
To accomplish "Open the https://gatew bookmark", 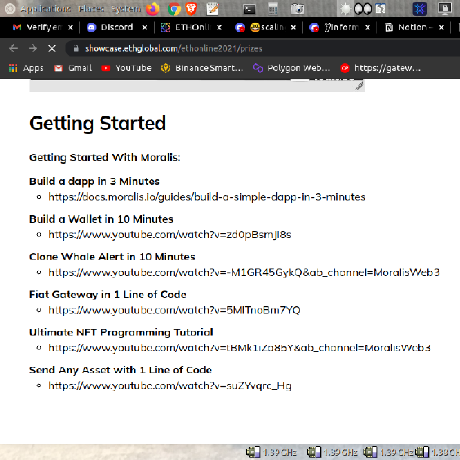I will 381,68.
